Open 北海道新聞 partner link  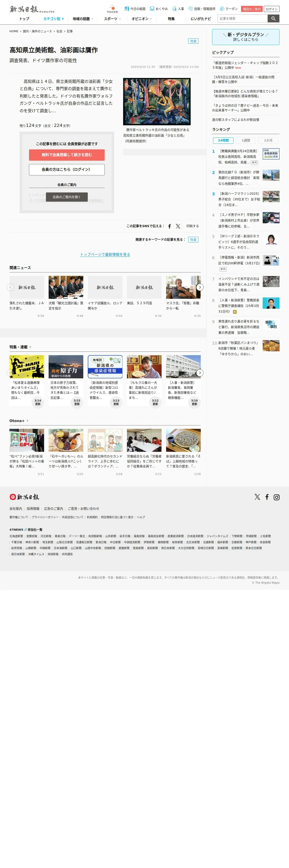click(x=16, y=536)
